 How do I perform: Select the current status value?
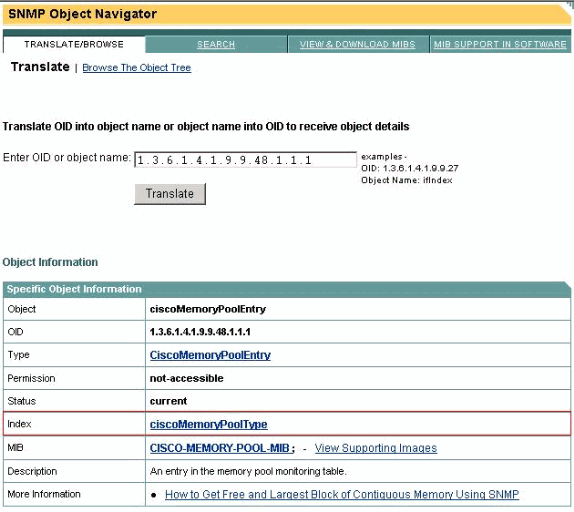click(168, 401)
